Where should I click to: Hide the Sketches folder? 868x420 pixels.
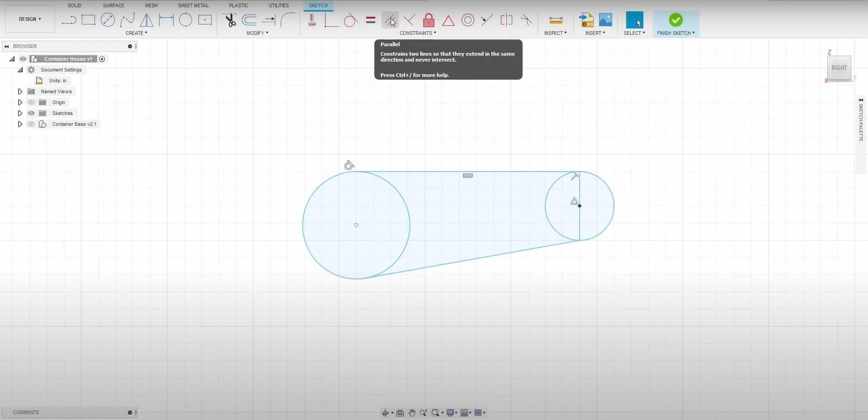[31, 113]
